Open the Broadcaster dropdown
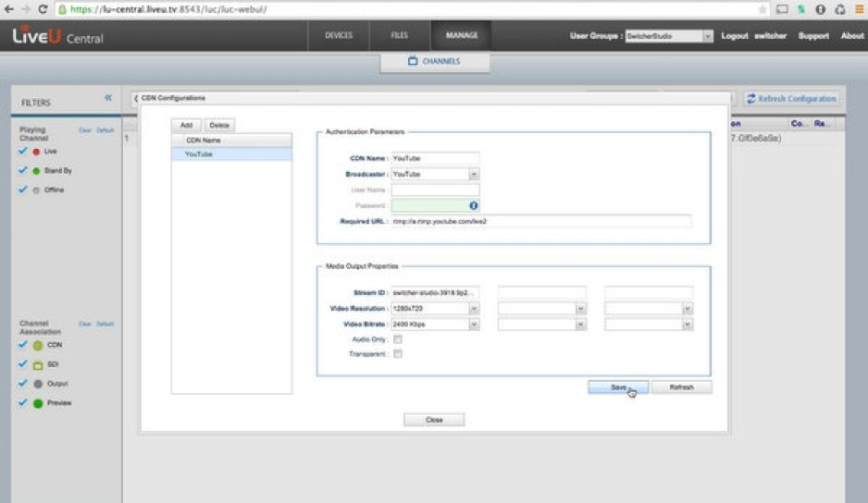This screenshot has height=503, width=868. tap(474, 174)
